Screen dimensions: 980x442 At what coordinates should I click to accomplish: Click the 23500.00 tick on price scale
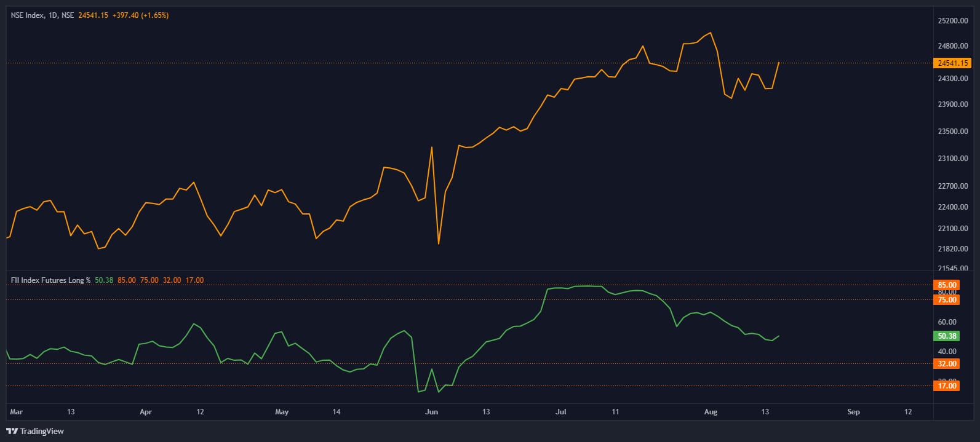point(952,132)
